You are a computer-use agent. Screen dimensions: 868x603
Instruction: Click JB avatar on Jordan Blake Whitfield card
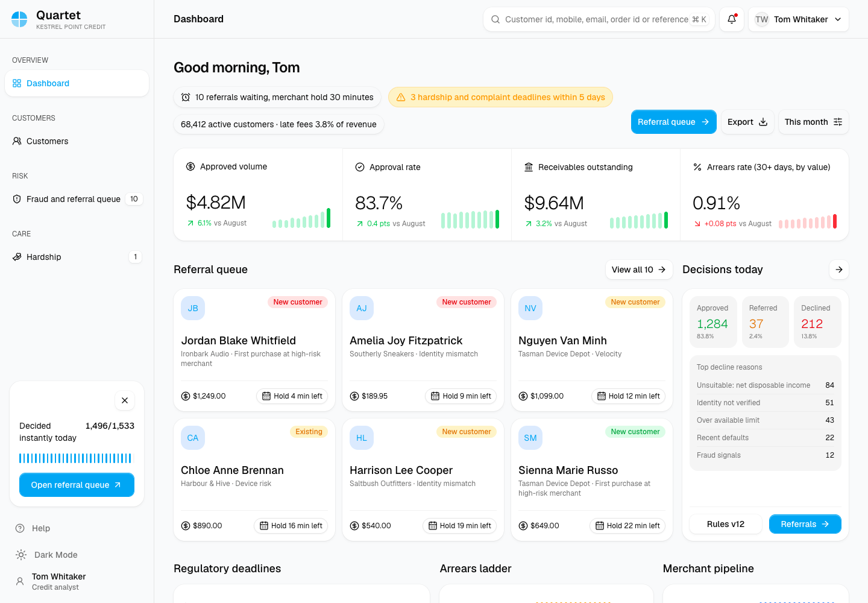point(193,308)
